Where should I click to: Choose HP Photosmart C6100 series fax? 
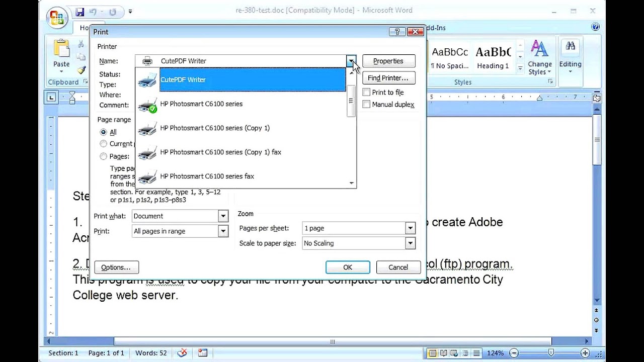[x=242, y=176]
